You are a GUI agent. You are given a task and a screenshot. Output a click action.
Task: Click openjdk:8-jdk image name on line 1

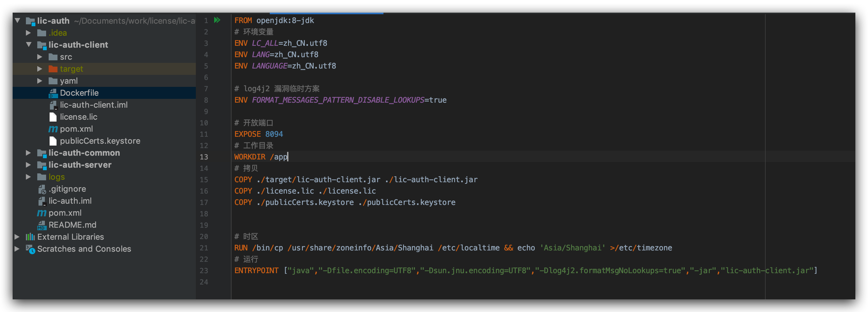(285, 21)
